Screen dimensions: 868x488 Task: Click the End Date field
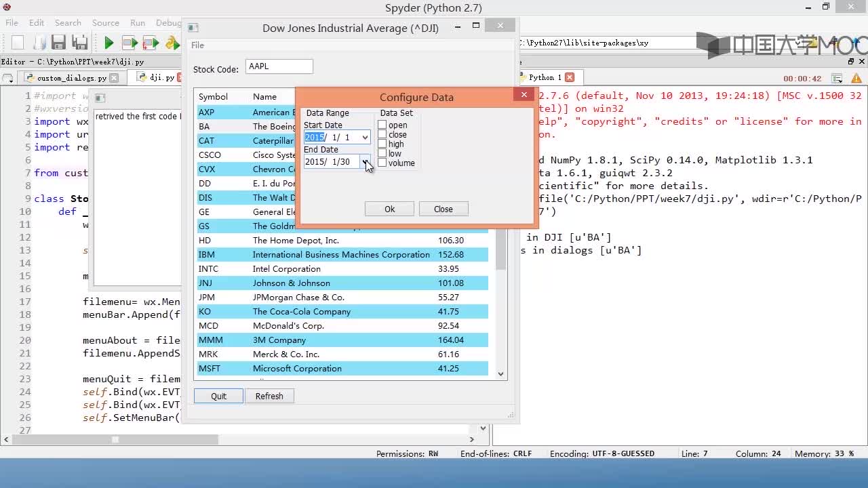pos(337,162)
